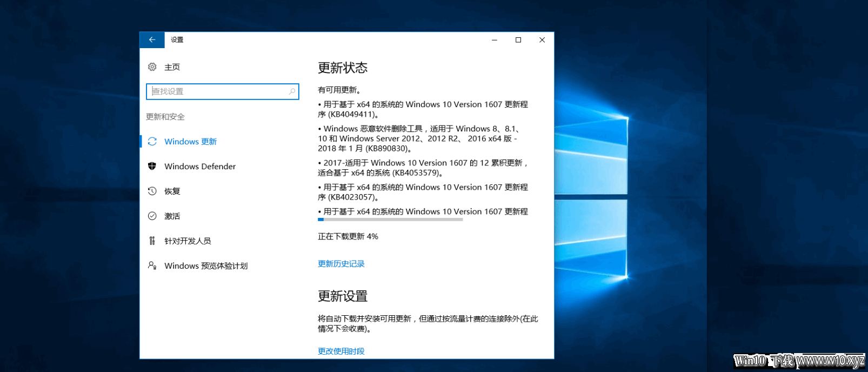
Task: Open the 更改使用时段 link
Action: point(341,351)
